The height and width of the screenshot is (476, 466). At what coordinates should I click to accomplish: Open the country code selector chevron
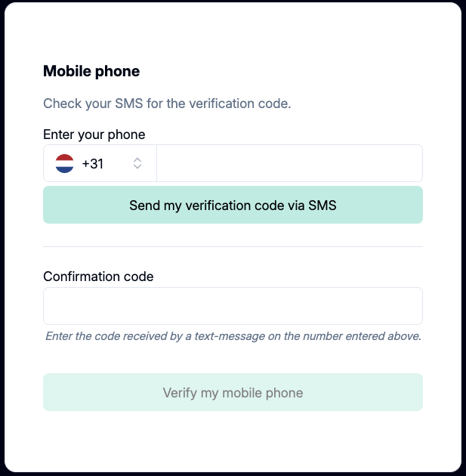[137, 163]
